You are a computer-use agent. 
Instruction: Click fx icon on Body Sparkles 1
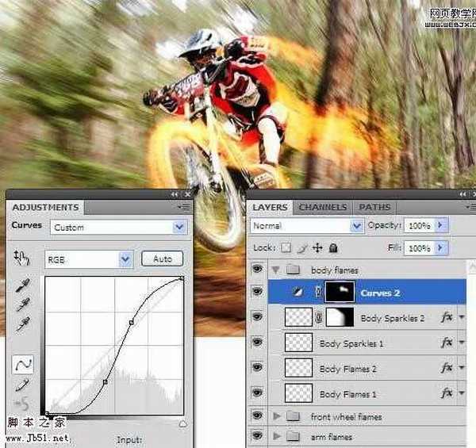tap(447, 343)
